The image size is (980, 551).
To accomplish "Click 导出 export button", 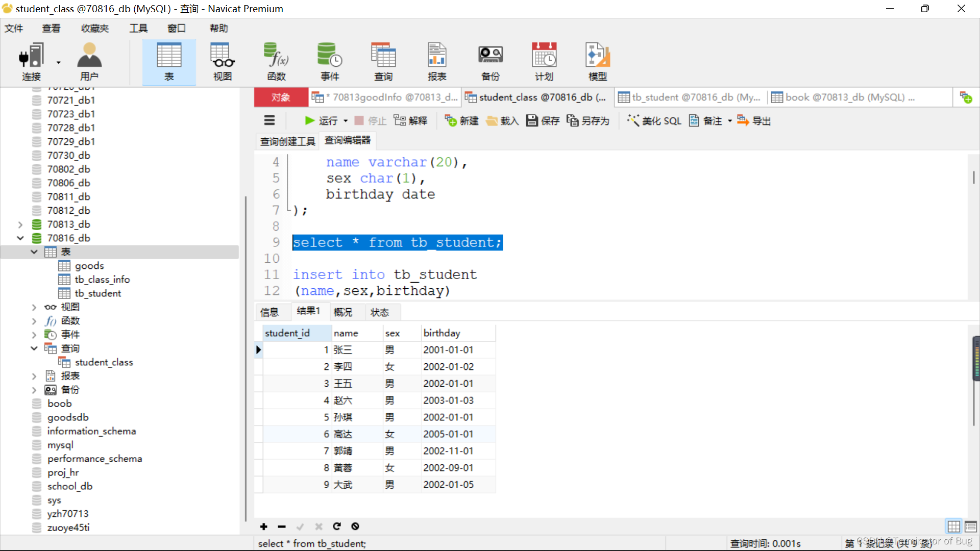I will pos(754,120).
